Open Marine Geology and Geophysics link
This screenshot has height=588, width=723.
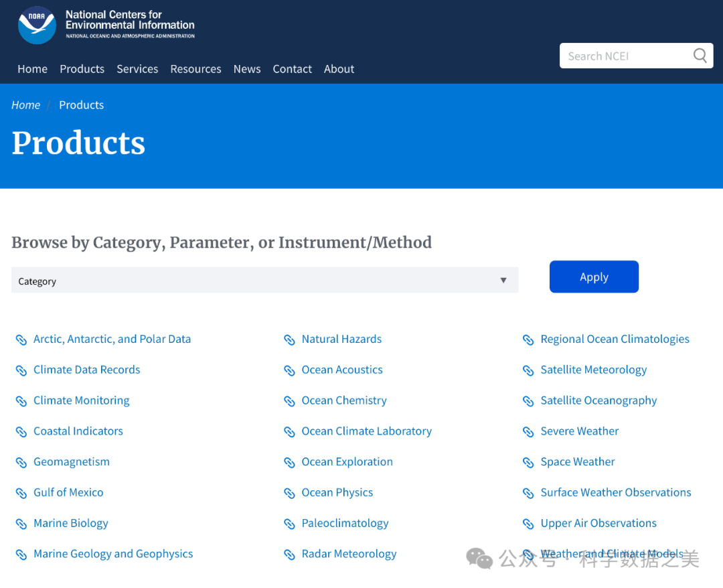(113, 554)
